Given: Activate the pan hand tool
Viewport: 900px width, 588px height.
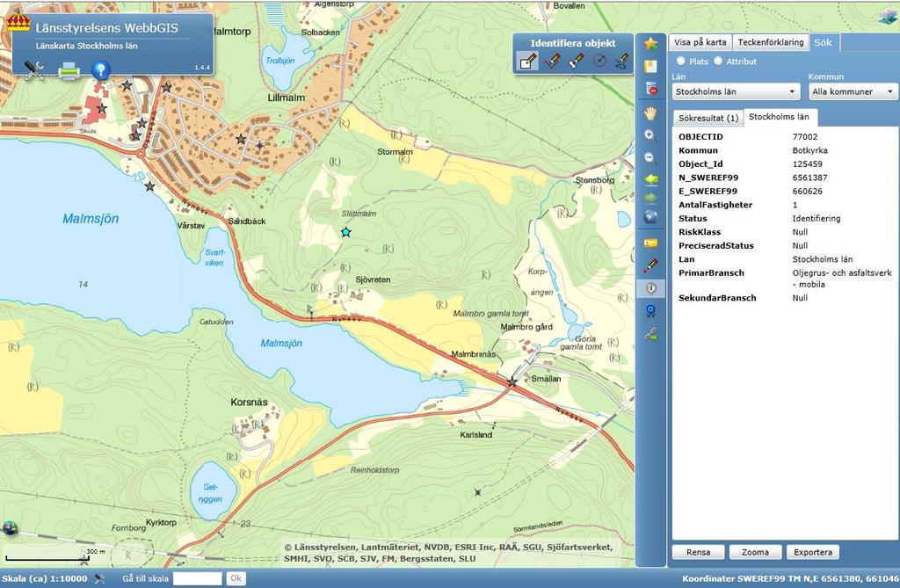Looking at the screenshot, I should tap(650, 113).
